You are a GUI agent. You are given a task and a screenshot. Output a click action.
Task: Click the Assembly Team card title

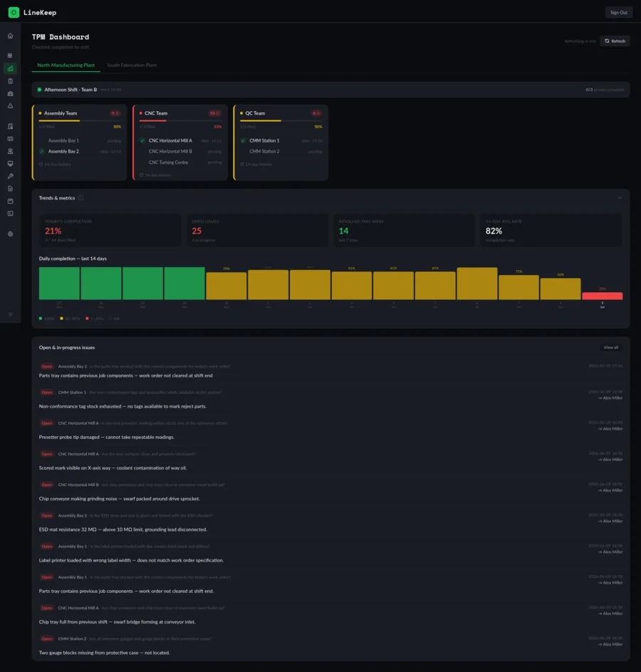[61, 113]
